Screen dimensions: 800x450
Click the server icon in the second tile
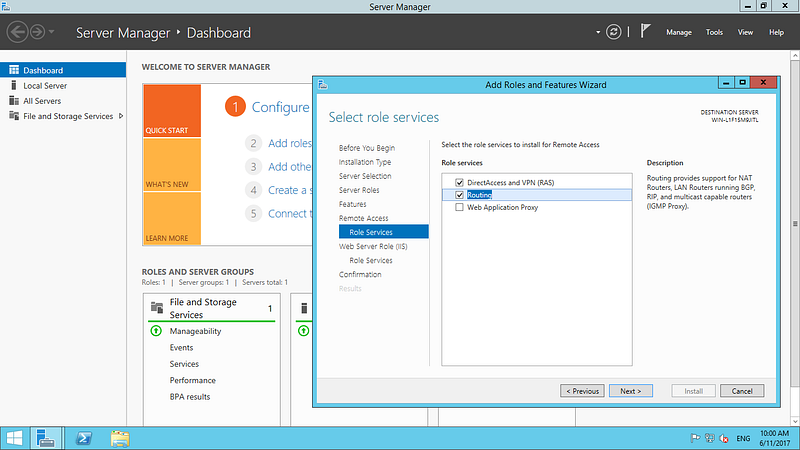point(304,308)
